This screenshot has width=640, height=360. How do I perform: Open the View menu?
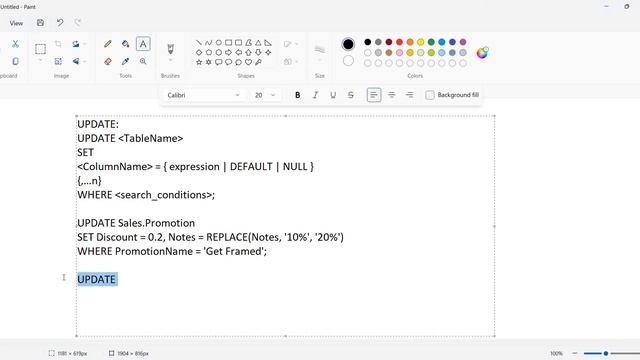pyautogui.click(x=16, y=23)
